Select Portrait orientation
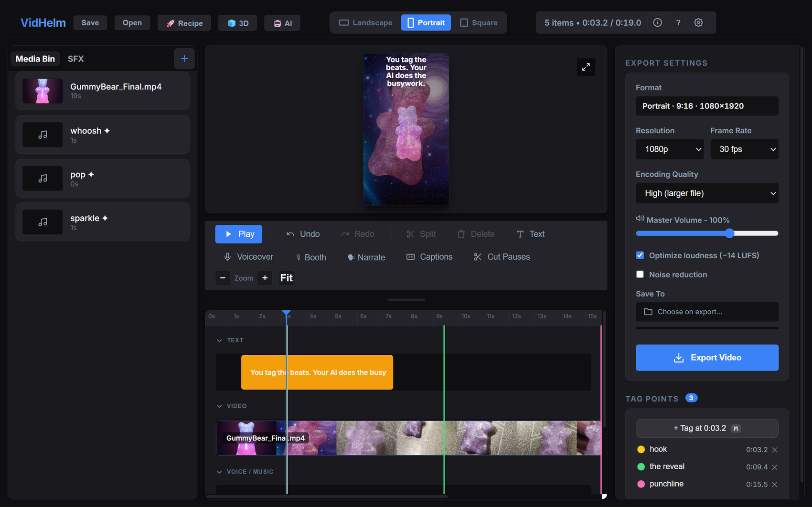 [426, 22]
